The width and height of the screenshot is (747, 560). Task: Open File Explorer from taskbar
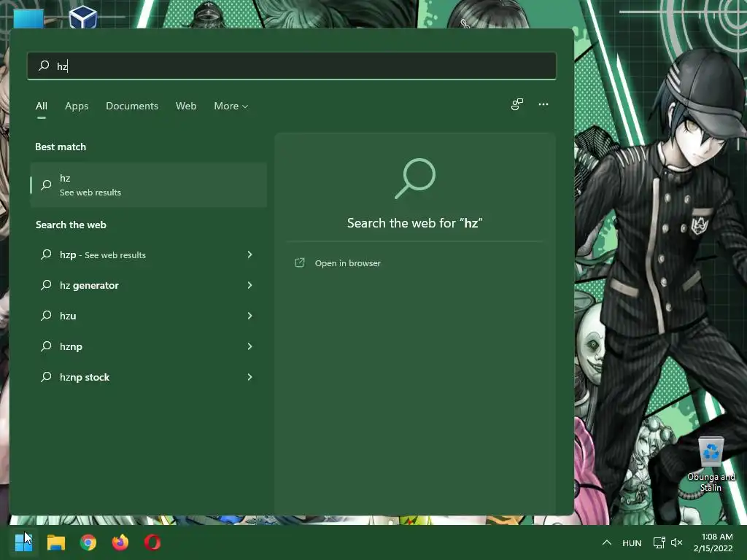tap(55, 542)
